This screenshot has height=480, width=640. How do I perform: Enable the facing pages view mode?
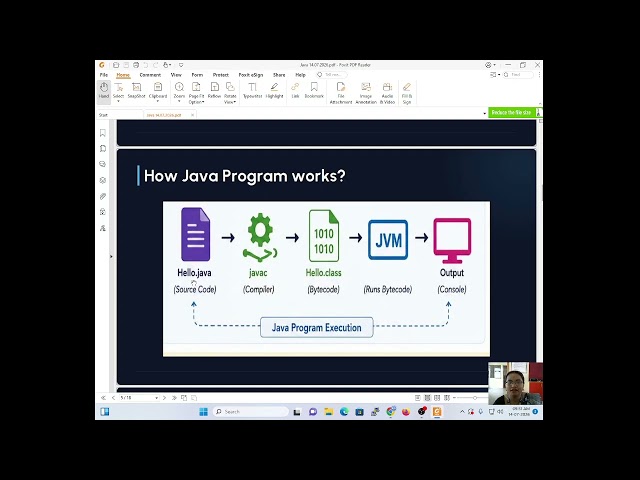click(437, 398)
